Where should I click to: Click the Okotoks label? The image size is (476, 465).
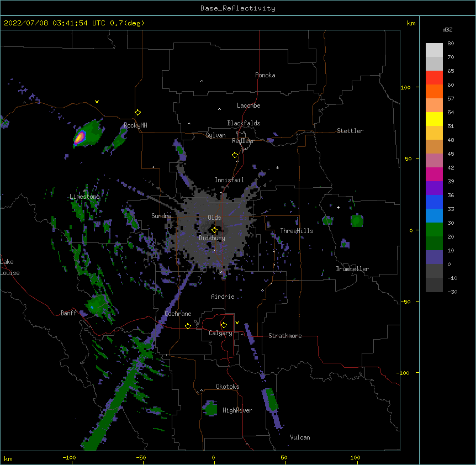tap(228, 387)
